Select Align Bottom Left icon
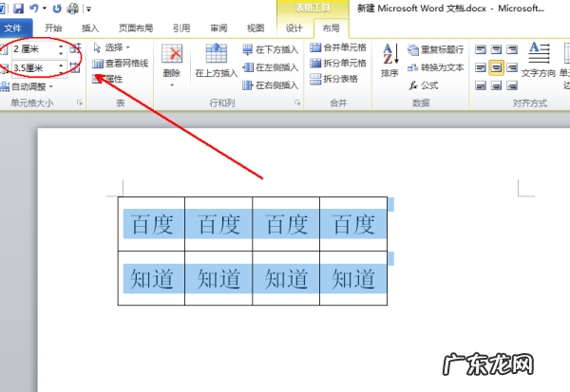This screenshot has width=570, height=392. (481, 85)
